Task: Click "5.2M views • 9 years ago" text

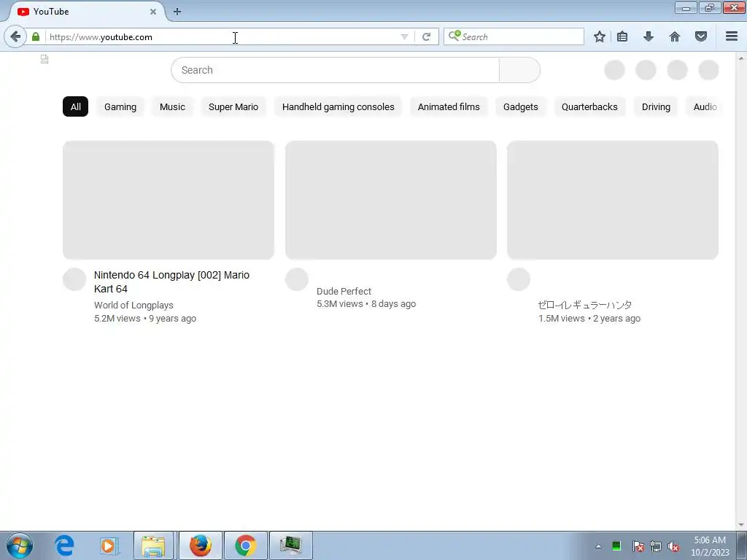Action: 145,319
